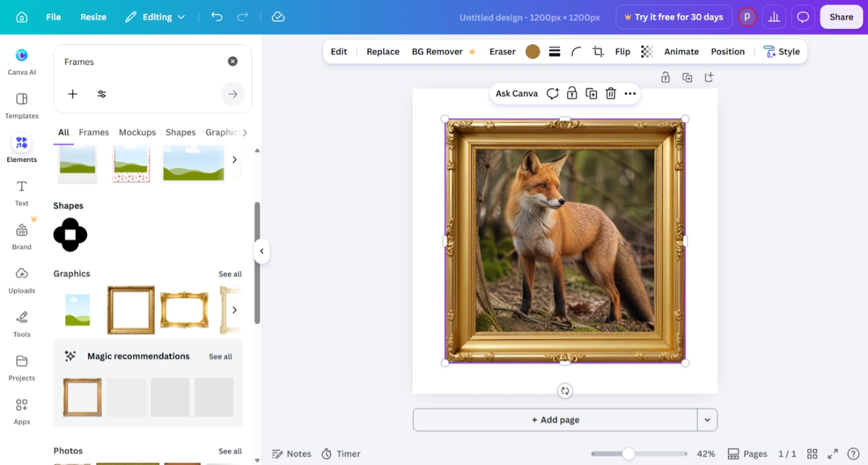Duplicate the page icon above canvas
The image size is (868, 465).
coord(687,77)
